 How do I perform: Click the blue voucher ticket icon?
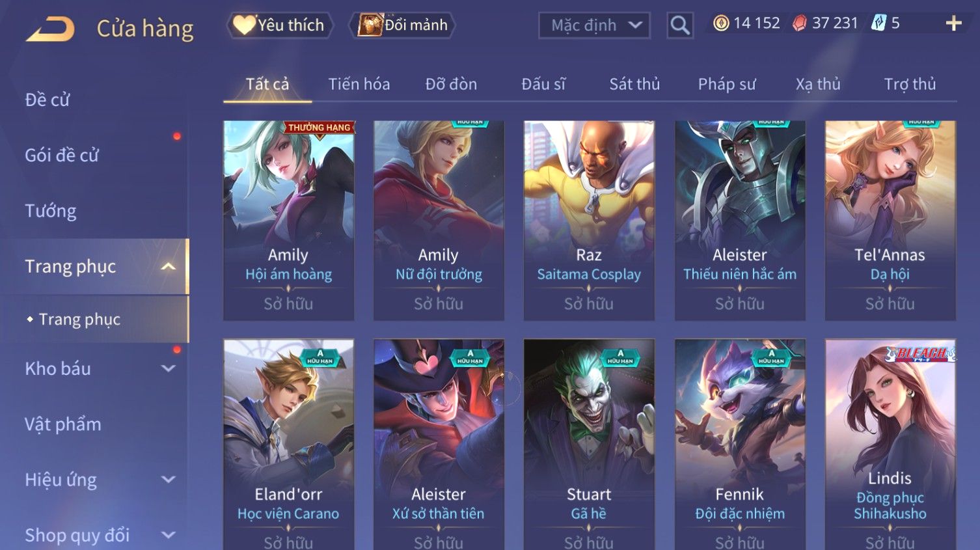pyautogui.click(x=878, y=23)
